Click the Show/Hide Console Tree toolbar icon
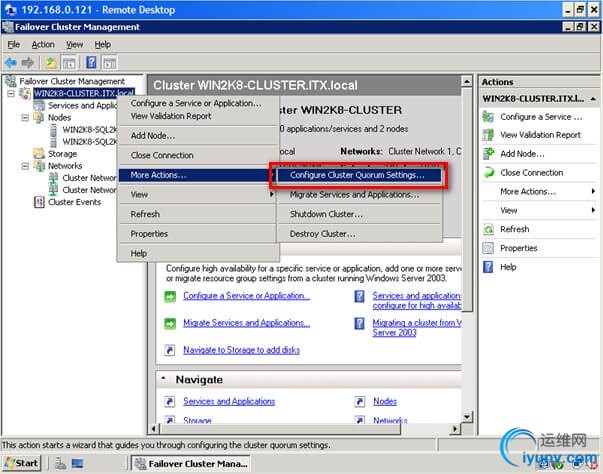This screenshot has height=474, width=603. (69, 62)
